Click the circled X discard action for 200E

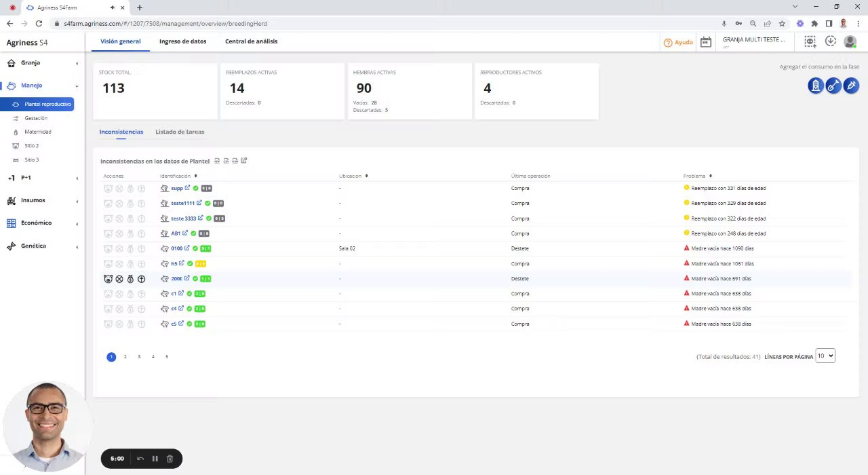[119, 279]
